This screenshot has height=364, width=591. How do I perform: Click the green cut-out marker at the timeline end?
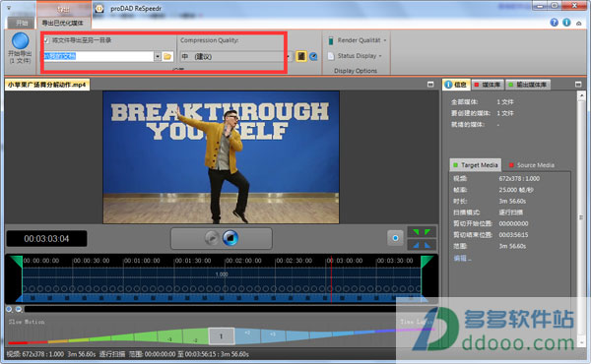click(427, 262)
